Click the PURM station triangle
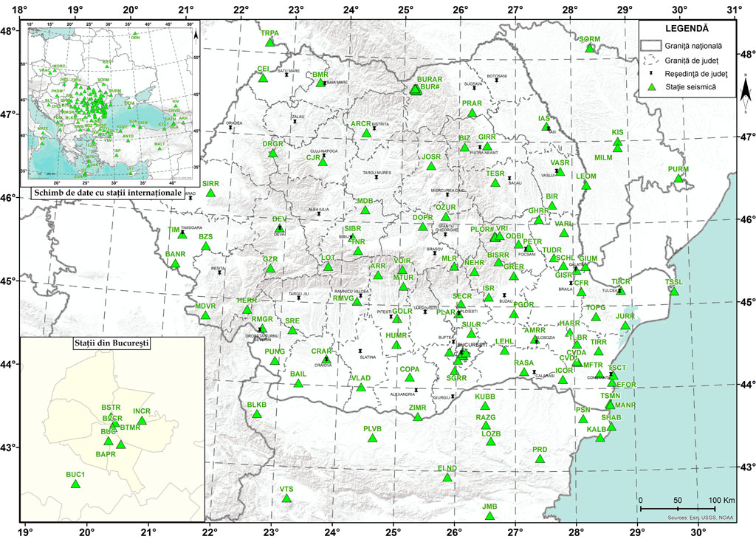 (x=678, y=179)
